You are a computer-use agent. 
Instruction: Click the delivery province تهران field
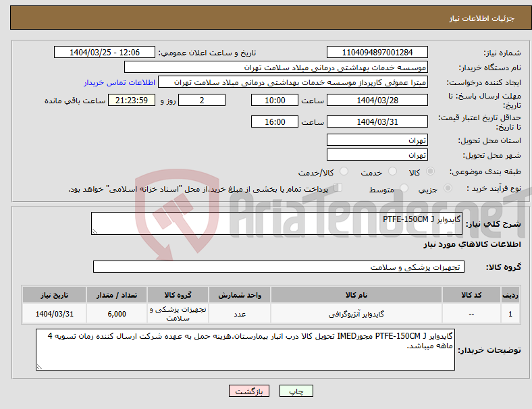[x=377, y=140]
